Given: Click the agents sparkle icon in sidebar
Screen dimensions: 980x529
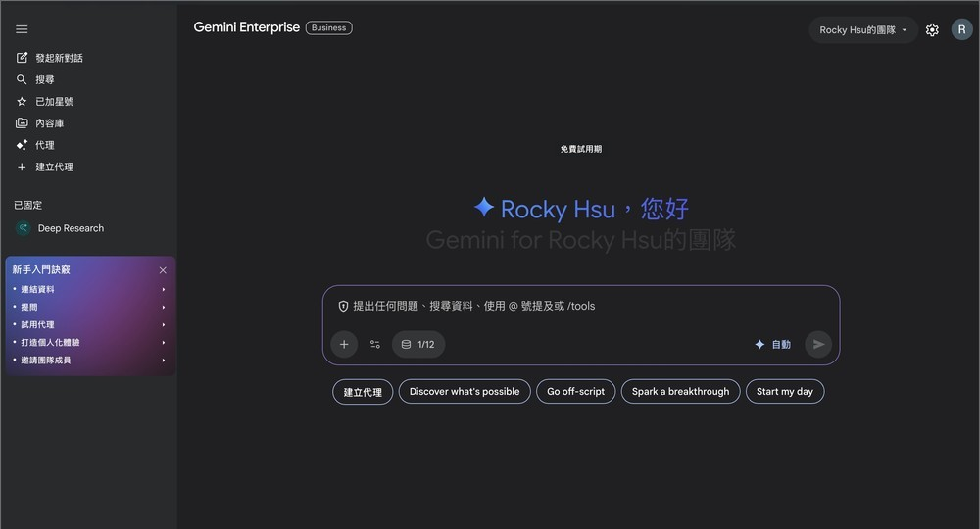Looking at the screenshot, I should (x=22, y=145).
